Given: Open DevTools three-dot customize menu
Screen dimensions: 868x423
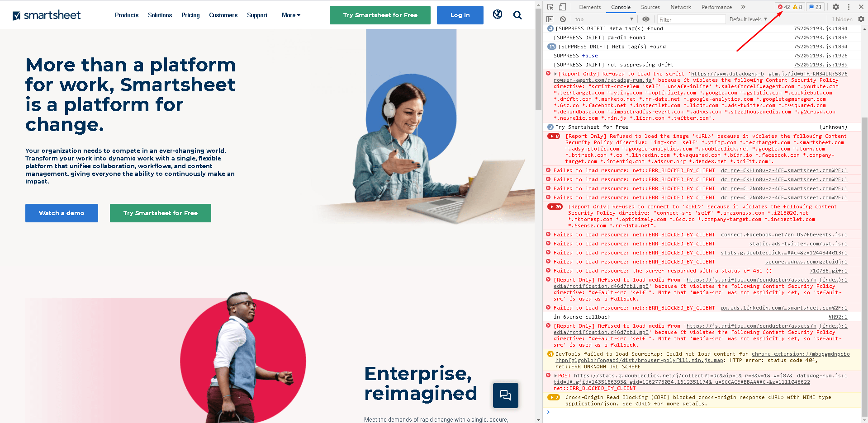Looking at the screenshot, I should tap(849, 7).
